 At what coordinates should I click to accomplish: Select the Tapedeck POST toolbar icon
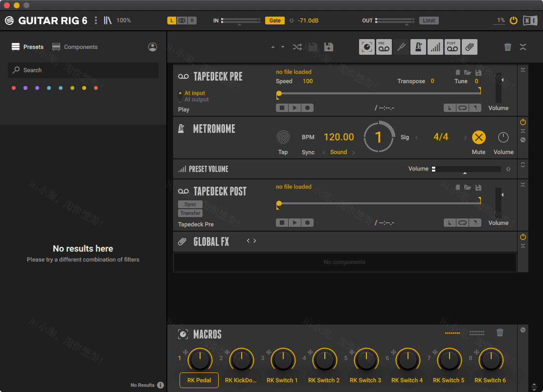[x=452, y=47]
